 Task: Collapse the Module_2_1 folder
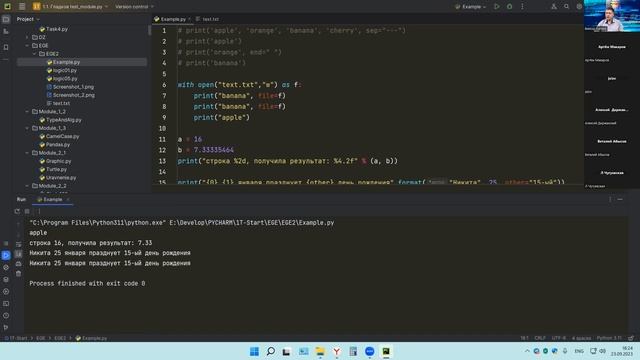[27, 153]
